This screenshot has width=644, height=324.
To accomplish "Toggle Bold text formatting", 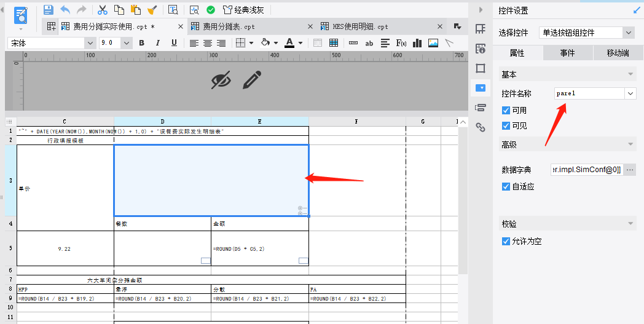I will [x=142, y=43].
